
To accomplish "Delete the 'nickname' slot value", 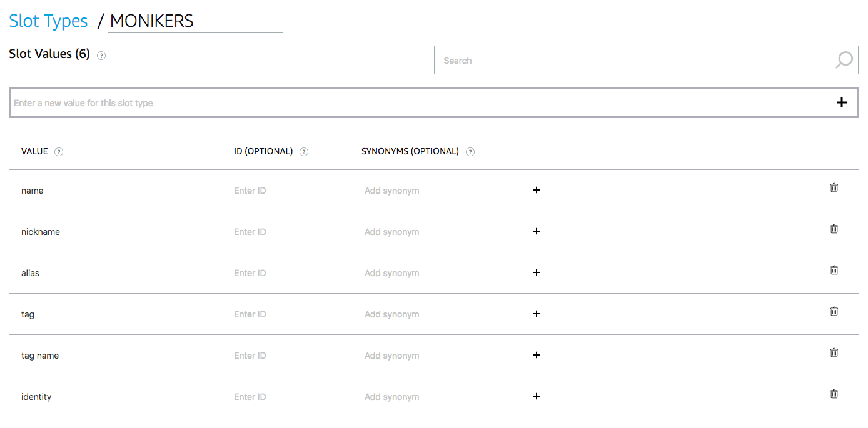I will [x=834, y=229].
